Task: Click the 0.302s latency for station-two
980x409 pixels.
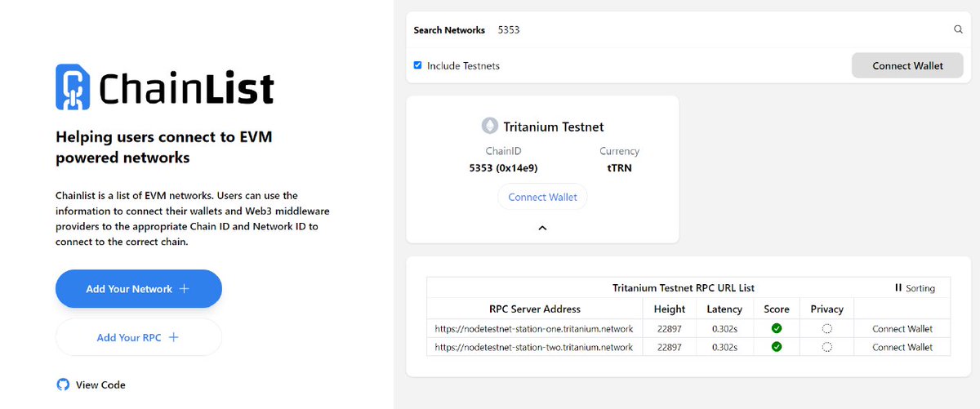Action: pos(724,347)
